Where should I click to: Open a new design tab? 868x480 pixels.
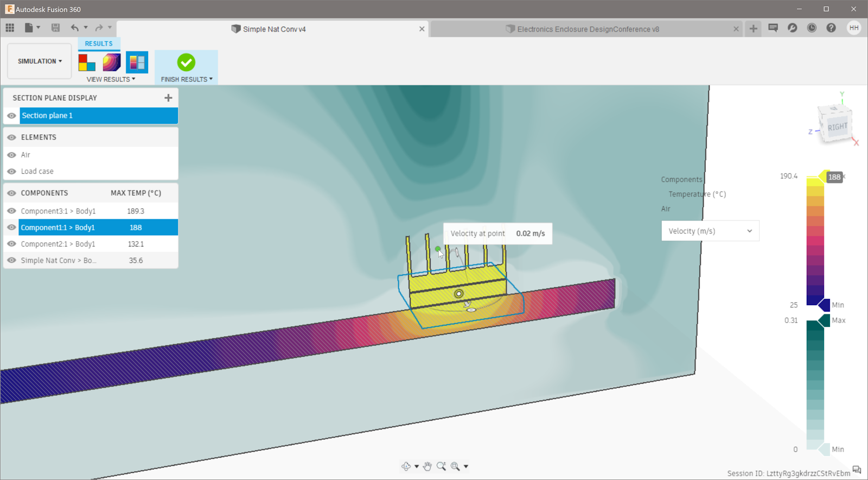click(754, 29)
